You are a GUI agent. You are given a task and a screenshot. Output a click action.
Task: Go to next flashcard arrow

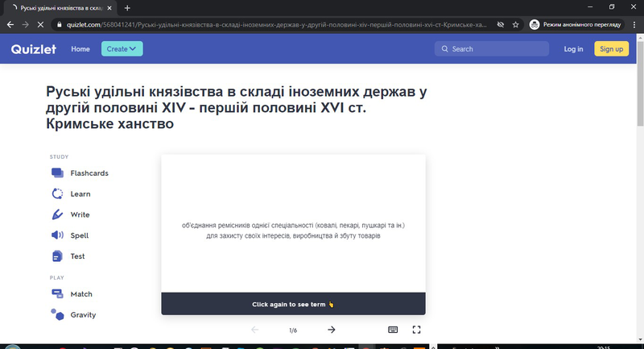[331, 330]
